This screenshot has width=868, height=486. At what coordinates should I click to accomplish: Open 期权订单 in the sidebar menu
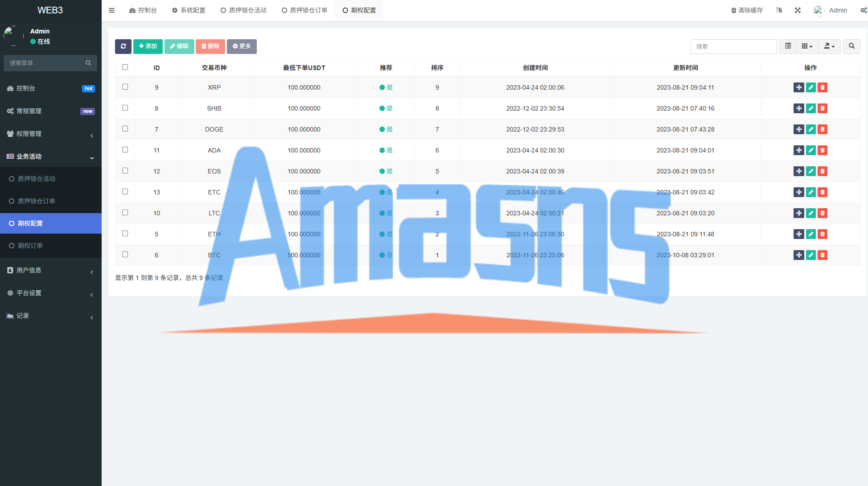pyautogui.click(x=30, y=246)
